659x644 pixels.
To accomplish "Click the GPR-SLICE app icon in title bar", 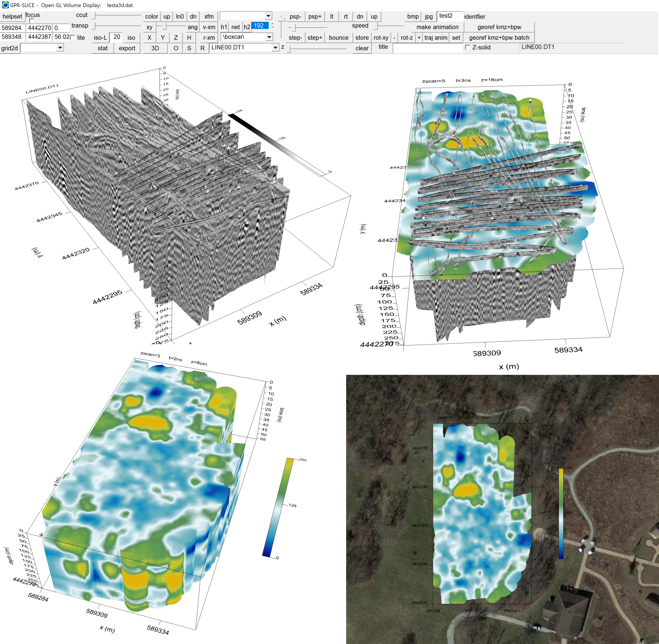I will 5,5.
